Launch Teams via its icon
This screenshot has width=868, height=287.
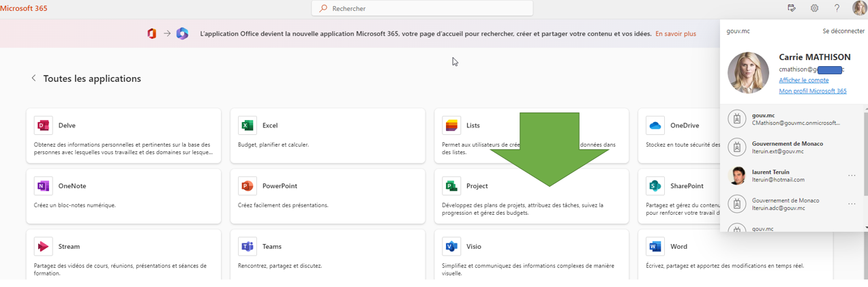click(247, 247)
